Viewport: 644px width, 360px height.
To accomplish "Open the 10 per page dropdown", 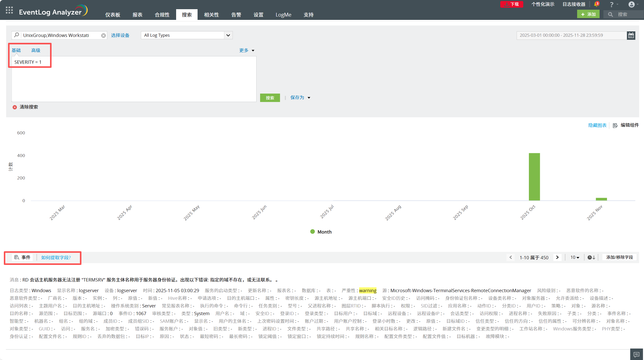I will pyautogui.click(x=575, y=258).
